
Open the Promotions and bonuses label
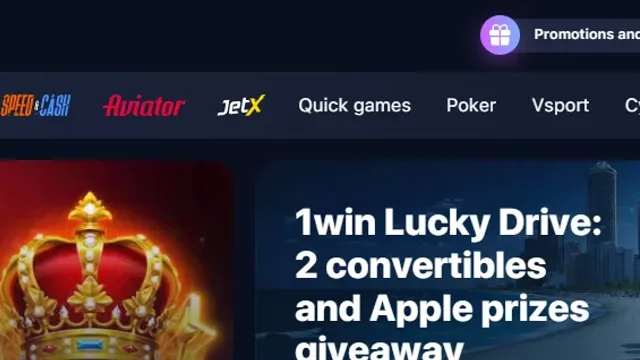coord(587,34)
